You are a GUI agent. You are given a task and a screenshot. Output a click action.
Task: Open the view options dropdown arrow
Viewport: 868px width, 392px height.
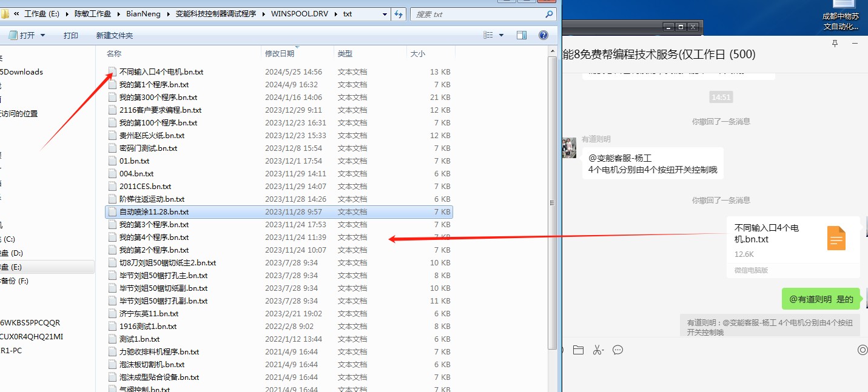(501, 35)
